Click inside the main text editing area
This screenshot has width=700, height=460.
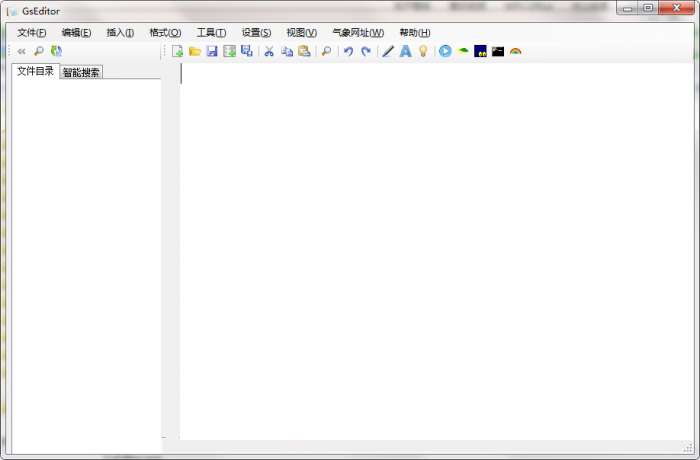(x=430, y=250)
